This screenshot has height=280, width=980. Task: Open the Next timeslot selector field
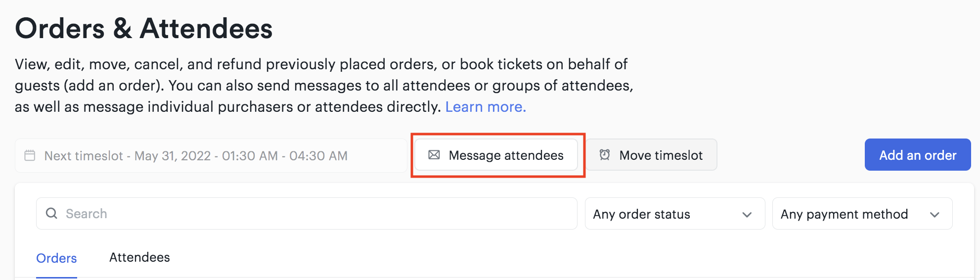point(211,155)
